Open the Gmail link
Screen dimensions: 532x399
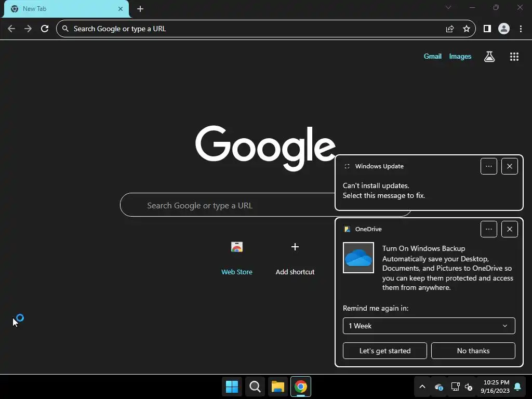point(433,56)
